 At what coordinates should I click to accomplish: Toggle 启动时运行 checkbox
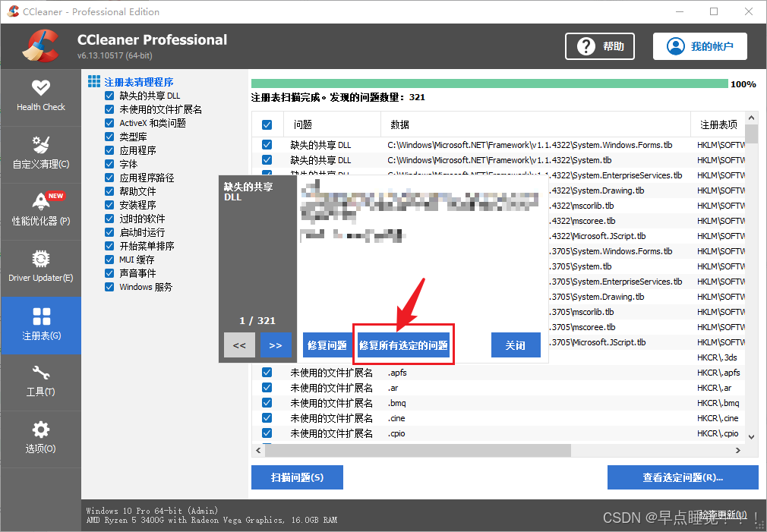coord(109,232)
